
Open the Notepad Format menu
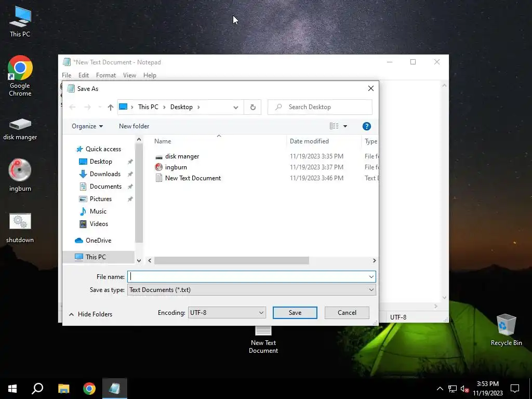106,75
